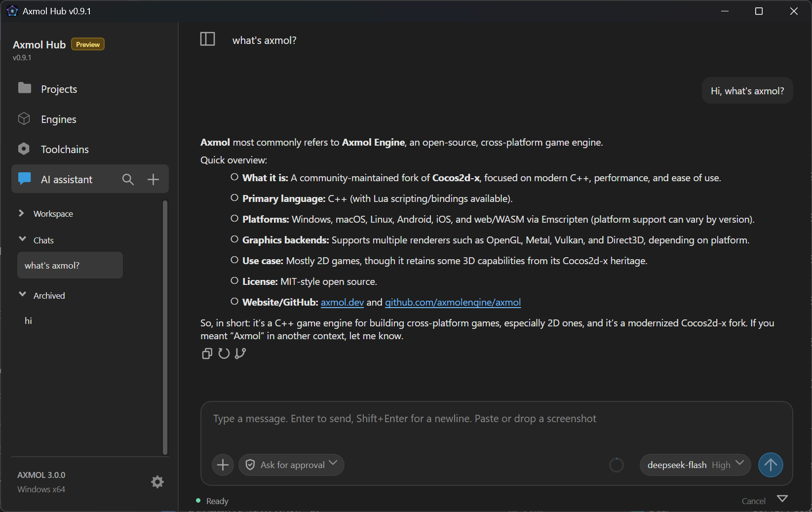Open the "what's axmol?" chat
The height and width of the screenshot is (512, 812).
tap(70, 265)
